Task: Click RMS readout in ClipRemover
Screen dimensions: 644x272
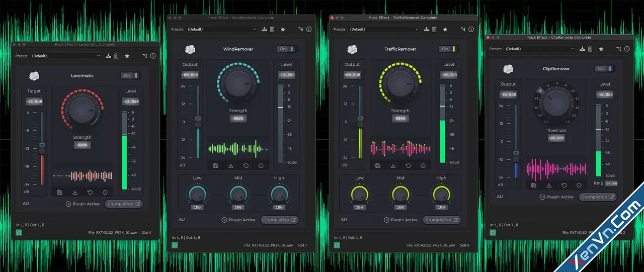Action: tap(611, 184)
